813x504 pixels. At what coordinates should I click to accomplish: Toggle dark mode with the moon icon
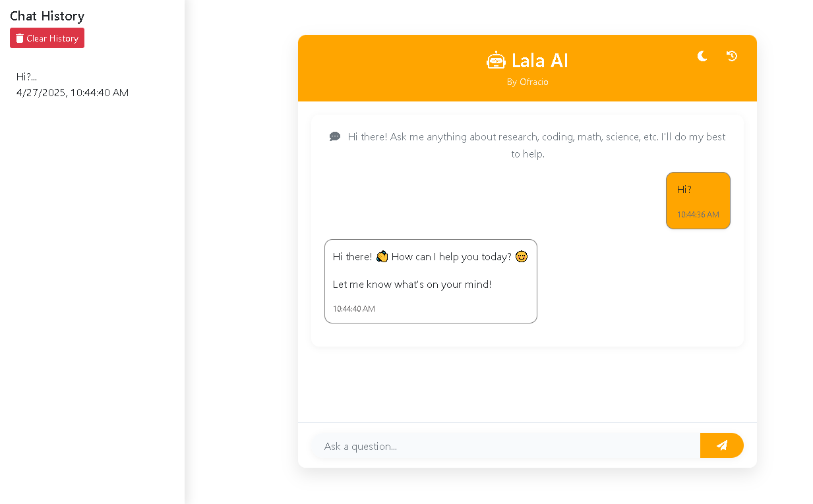702,56
